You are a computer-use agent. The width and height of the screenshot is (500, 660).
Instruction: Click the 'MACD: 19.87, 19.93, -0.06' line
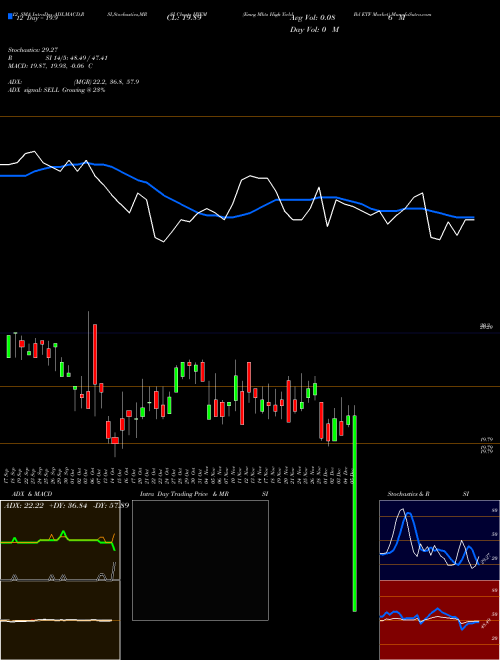click(x=46, y=66)
